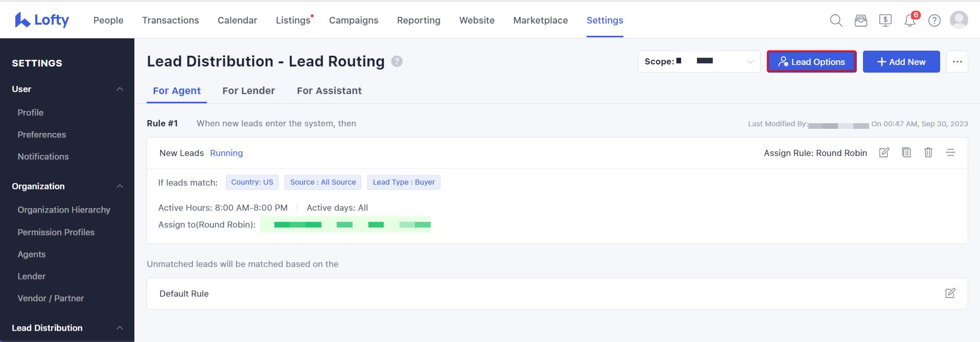Edit the New Leads rule
Image resolution: width=980 pixels, height=342 pixels.
884,152
